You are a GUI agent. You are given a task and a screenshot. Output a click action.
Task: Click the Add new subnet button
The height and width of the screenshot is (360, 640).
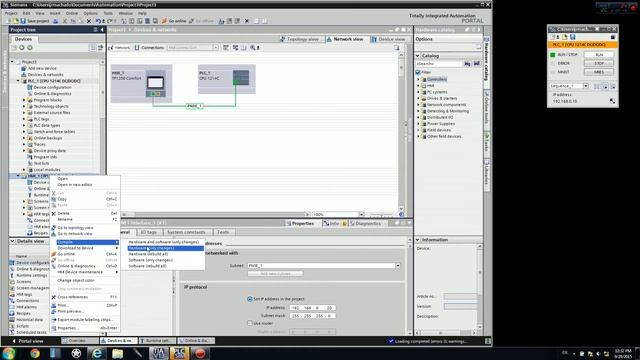tap(275, 273)
